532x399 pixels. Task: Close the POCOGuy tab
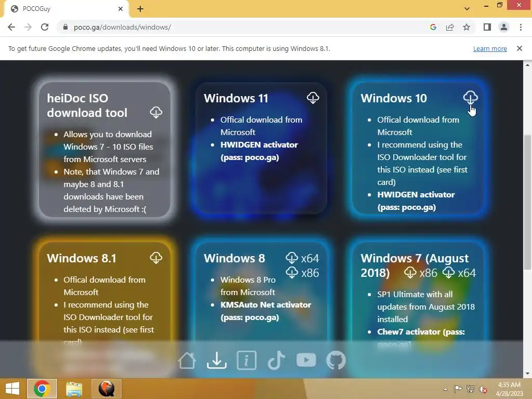tap(121, 9)
